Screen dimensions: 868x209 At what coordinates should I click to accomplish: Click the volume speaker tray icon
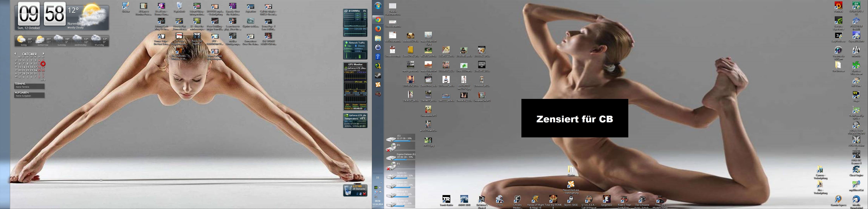point(380,188)
